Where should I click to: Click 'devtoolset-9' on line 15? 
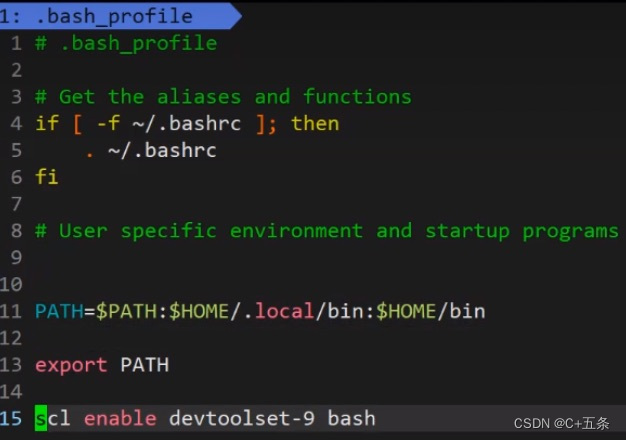242,418
